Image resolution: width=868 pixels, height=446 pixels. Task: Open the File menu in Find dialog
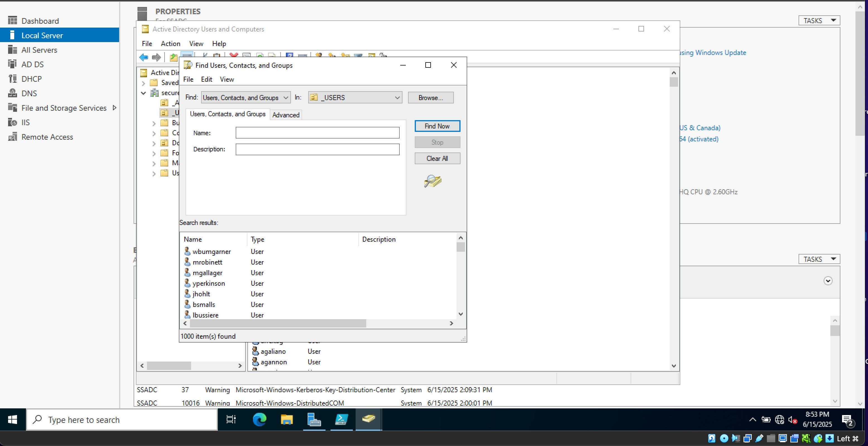[x=188, y=79]
